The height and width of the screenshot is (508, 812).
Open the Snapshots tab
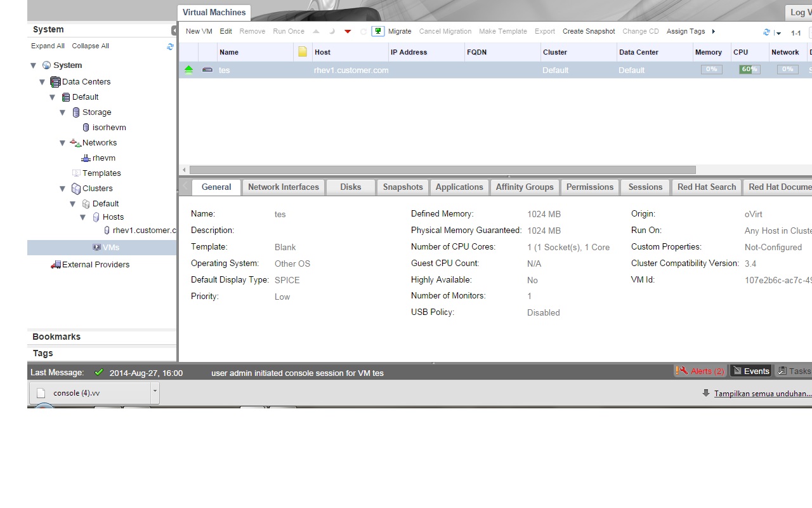(x=402, y=187)
